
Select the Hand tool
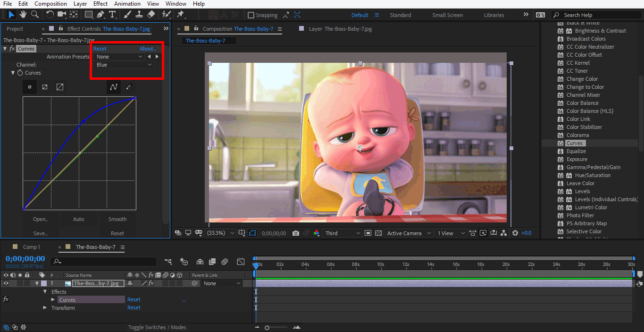(23, 15)
